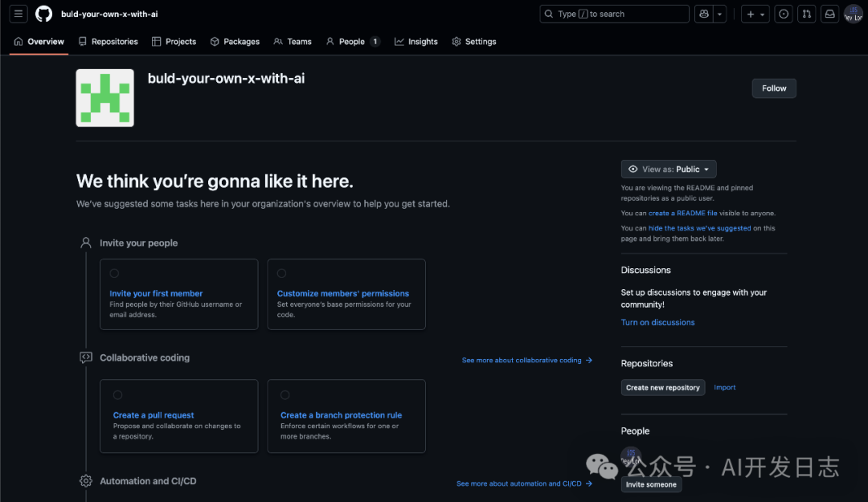Click the Invite someone button
Image resolution: width=868 pixels, height=502 pixels.
click(x=651, y=484)
